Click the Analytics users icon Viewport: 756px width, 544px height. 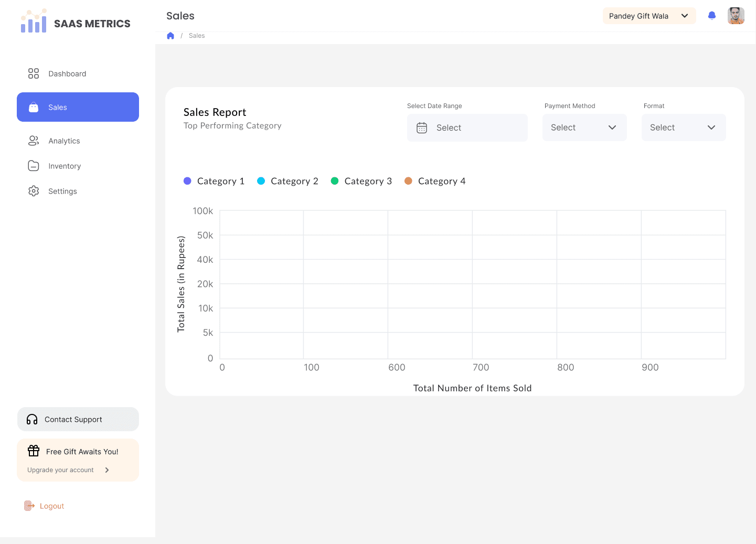pos(34,141)
